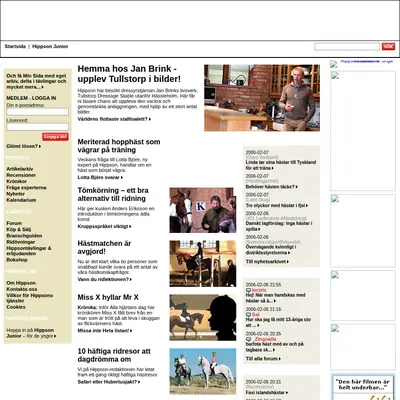Open the Glömt lösen? link
Viewport: 400px width, 400px height.
24,146
